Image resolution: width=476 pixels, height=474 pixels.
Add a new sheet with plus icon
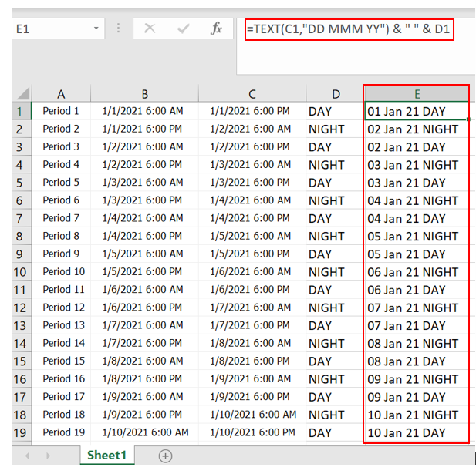coord(165,456)
